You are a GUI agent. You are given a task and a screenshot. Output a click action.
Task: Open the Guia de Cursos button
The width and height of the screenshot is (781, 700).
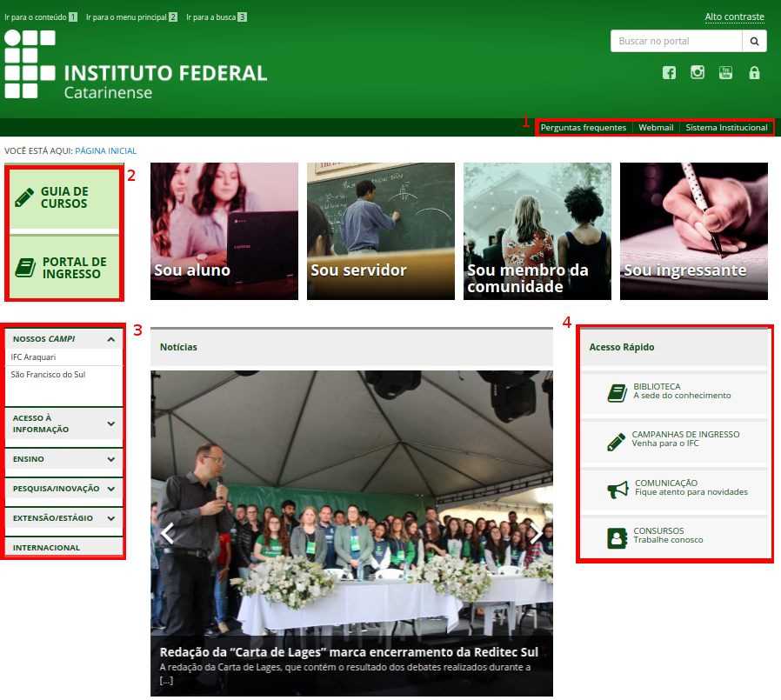click(x=63, y=198)
